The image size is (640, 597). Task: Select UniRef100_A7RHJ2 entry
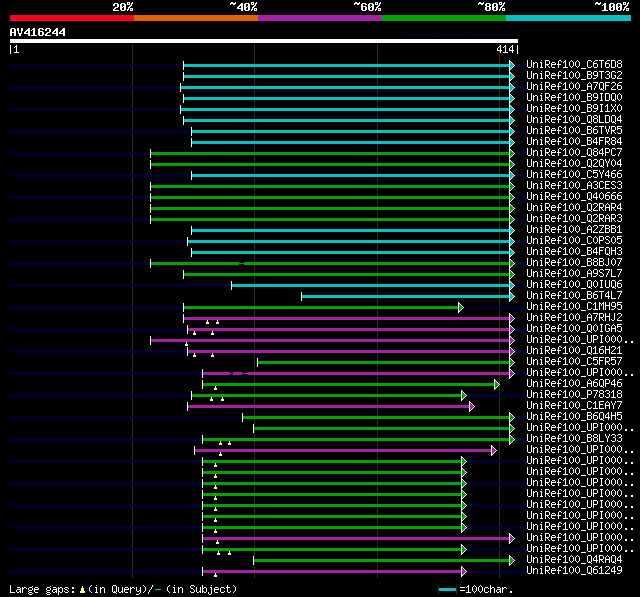point(574,318)
